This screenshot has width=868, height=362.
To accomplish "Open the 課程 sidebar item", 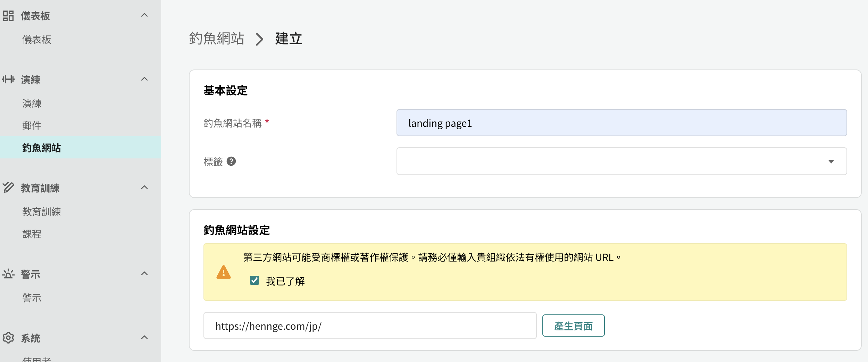I will click(32, 234).
